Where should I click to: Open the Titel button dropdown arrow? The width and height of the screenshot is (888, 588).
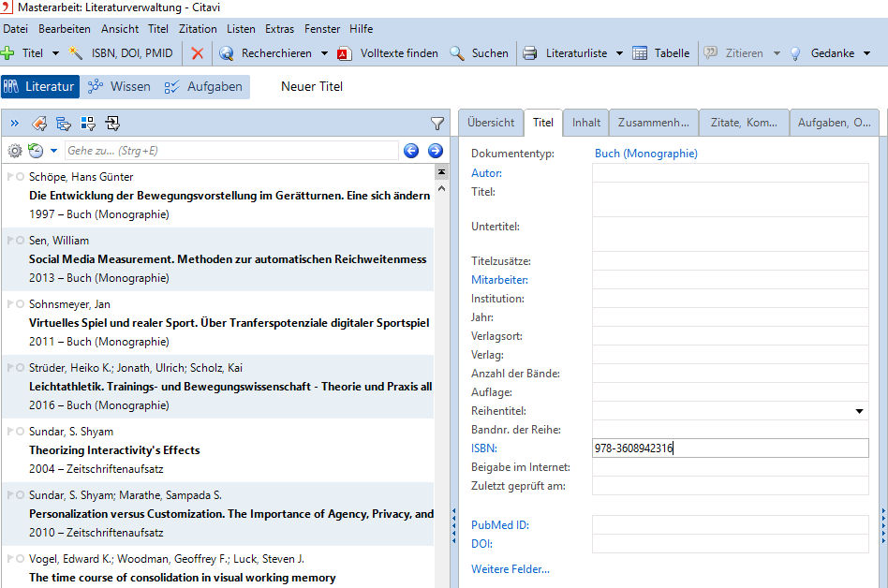pos(55,53)
